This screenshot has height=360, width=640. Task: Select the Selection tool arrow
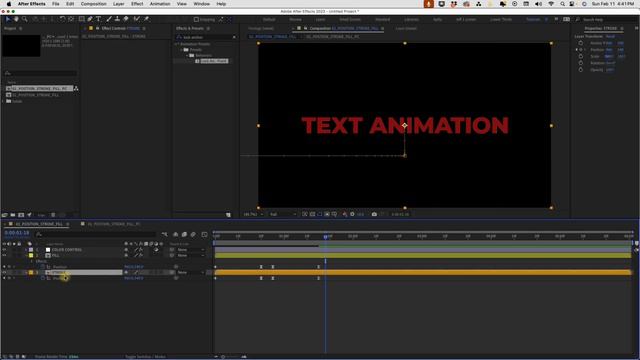[8, 19]
